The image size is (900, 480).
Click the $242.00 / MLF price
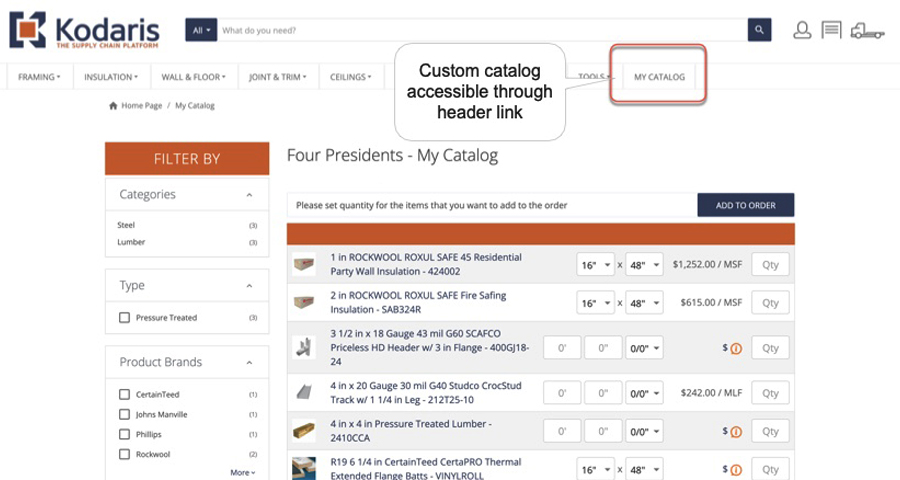(711, 393)
